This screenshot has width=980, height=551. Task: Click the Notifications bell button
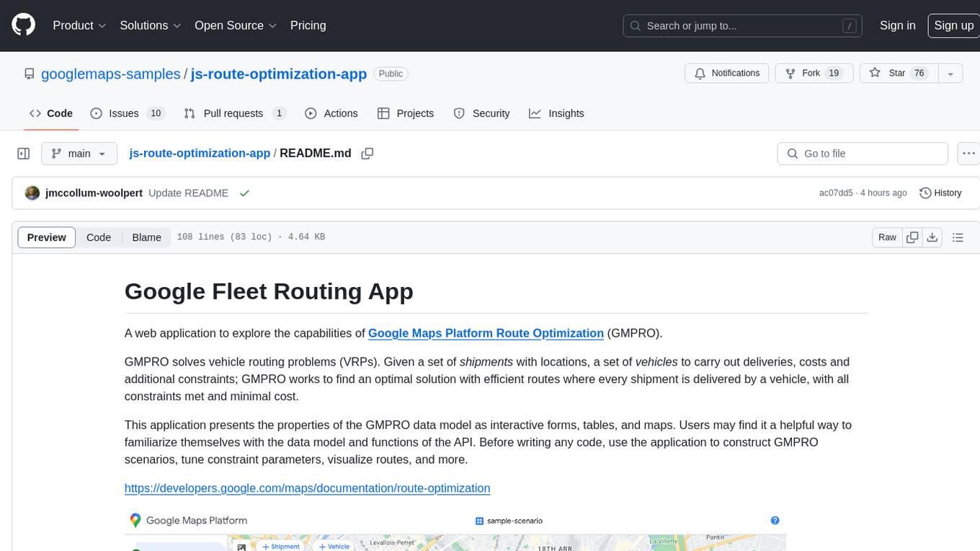(x=727, y=74)
